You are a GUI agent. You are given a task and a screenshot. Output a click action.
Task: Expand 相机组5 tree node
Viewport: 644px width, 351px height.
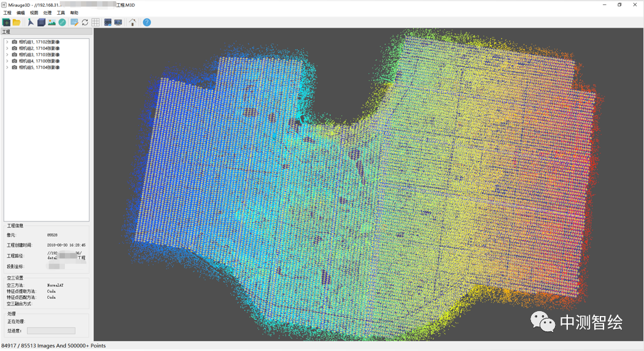click(7, 67)
